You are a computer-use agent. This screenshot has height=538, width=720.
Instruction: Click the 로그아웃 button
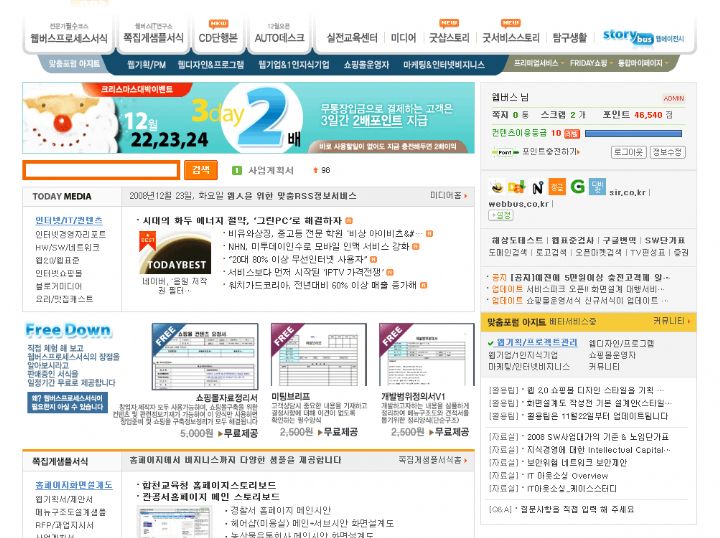pyautogui.click(x=629, y=152)
